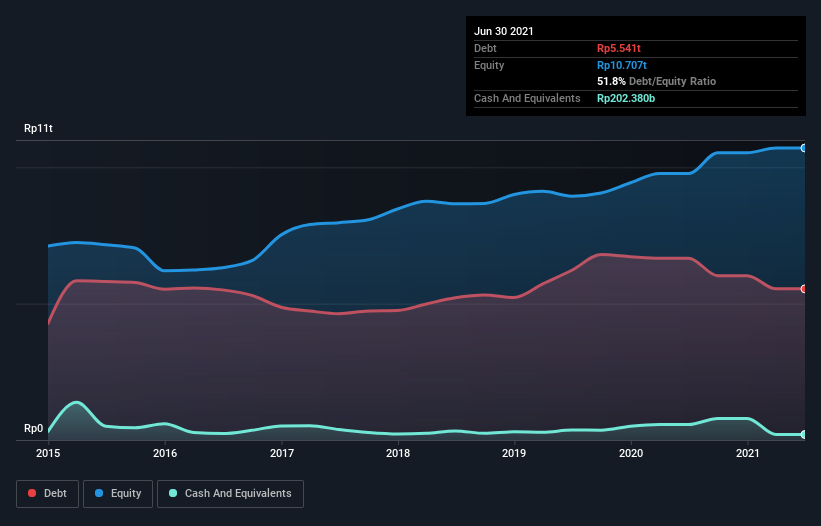Toggle Cash And Equivalents legend button
The width and height of the screenshot is (821, 526).
click(230, 494)
